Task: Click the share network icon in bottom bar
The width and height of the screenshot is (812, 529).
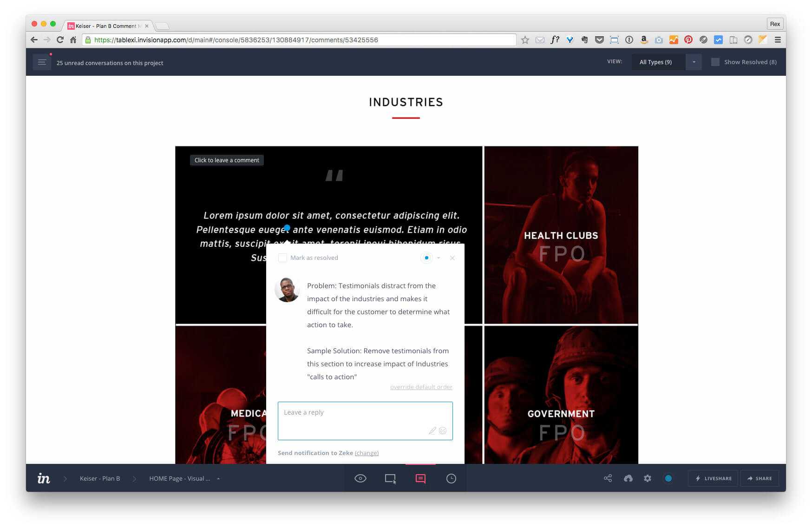Action: [x=608, y=478]
